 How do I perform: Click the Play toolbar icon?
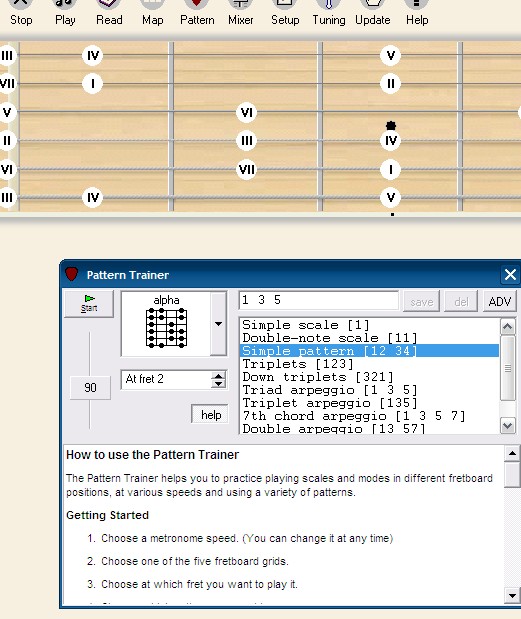(x=65, y=13)
